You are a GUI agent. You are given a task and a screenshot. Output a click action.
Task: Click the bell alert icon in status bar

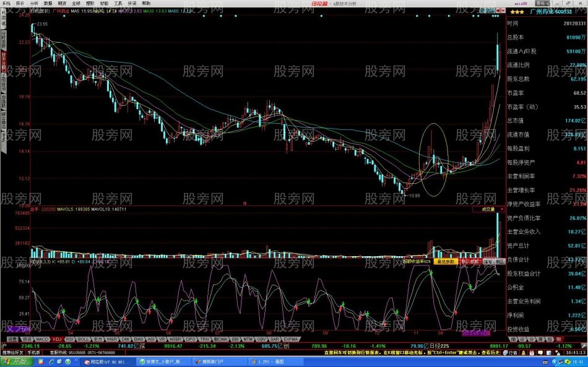[x=524, y=353]
